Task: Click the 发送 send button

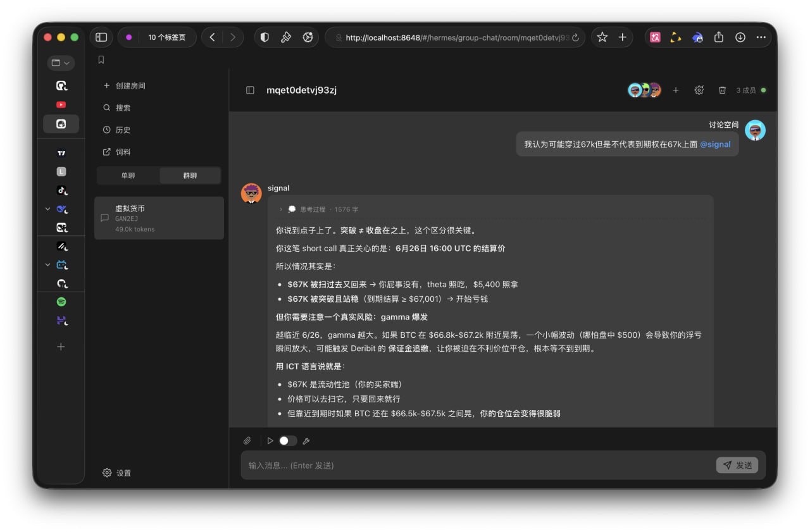Action: pyautogui.click(x=737, y=465)
